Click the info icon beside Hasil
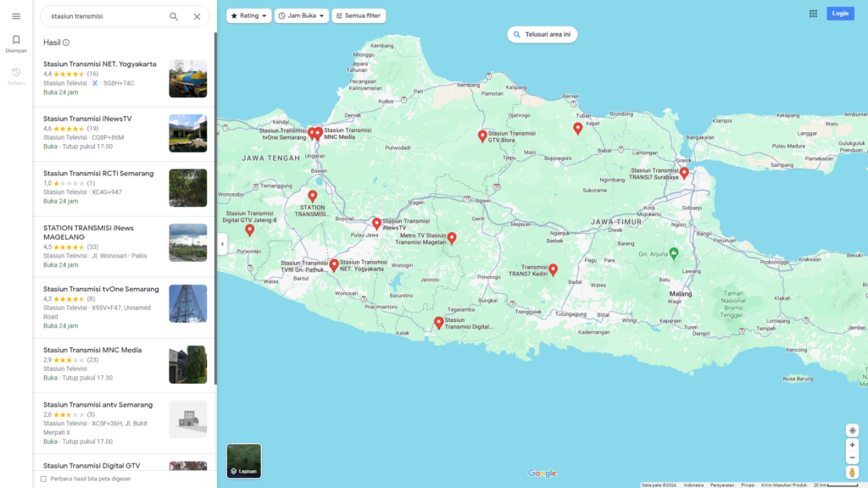This screenshot has width=868, height=488. [66, 42]
